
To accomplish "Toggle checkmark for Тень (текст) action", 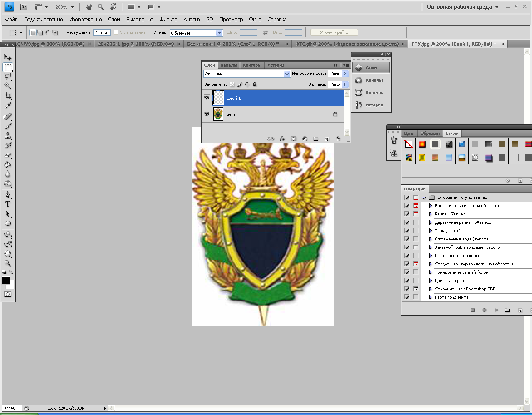I will (407, 230).
